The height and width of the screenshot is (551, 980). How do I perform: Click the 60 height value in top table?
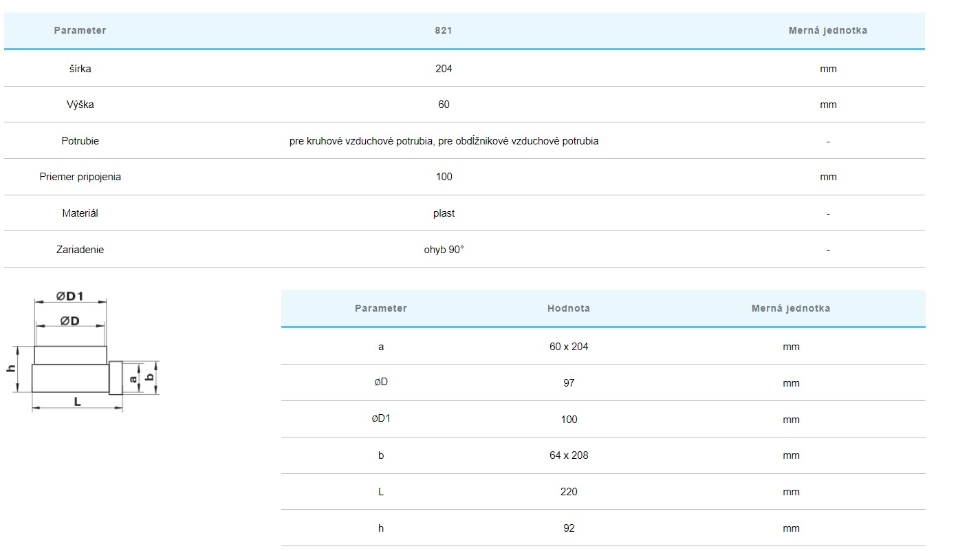tap(444, 105)
